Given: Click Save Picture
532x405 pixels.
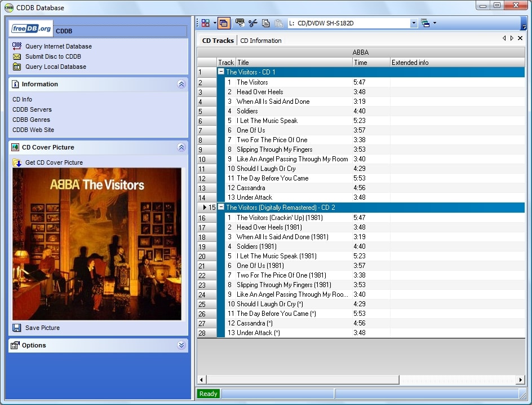Looking at the screenshot, I should coord(42,328).
